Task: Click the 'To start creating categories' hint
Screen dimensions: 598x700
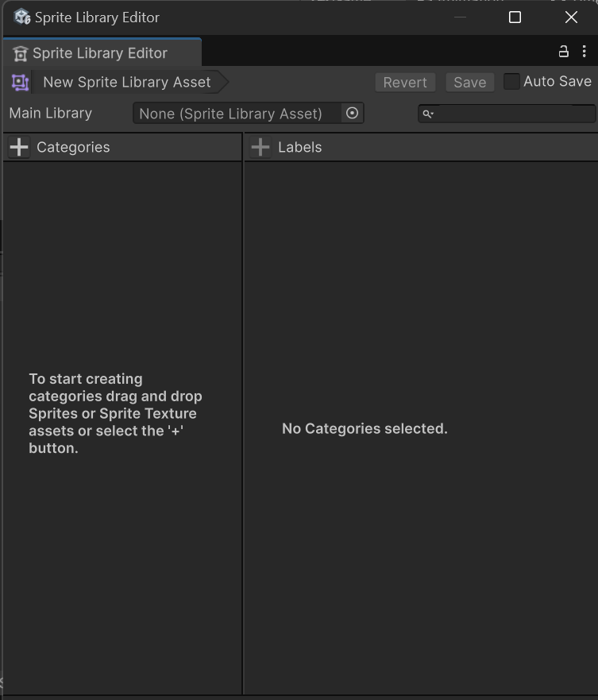Action: (115, 413)
